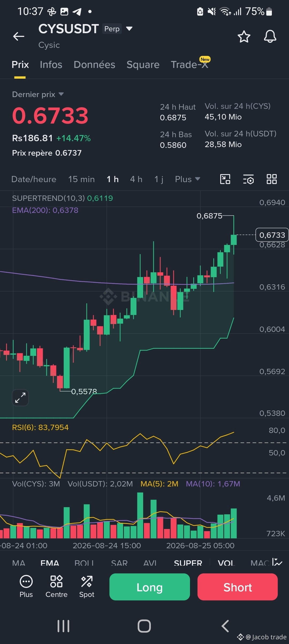Image resolution: width=289 pixels, height=644 pixels.
Task: Open the Trade-X tab
Action: pyautogui.click(x=189, y=65)
